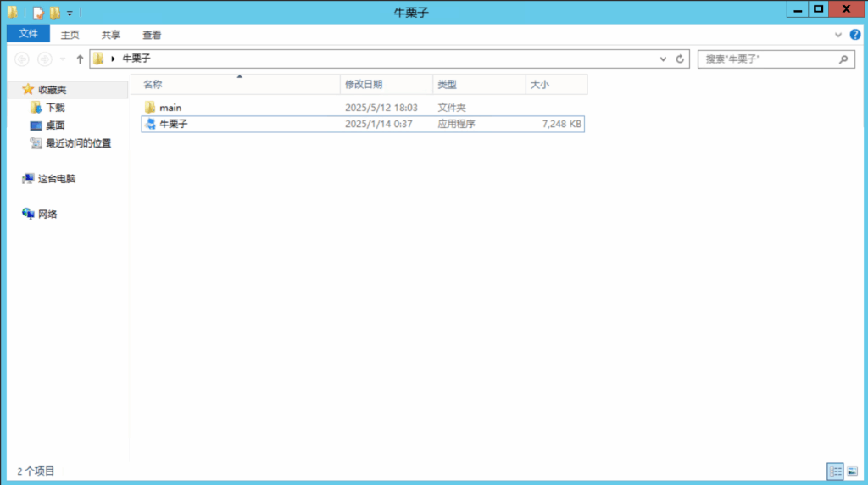868x485 pixels.
Task: Click the 文件夹 type cell
Action: [452, 108]
